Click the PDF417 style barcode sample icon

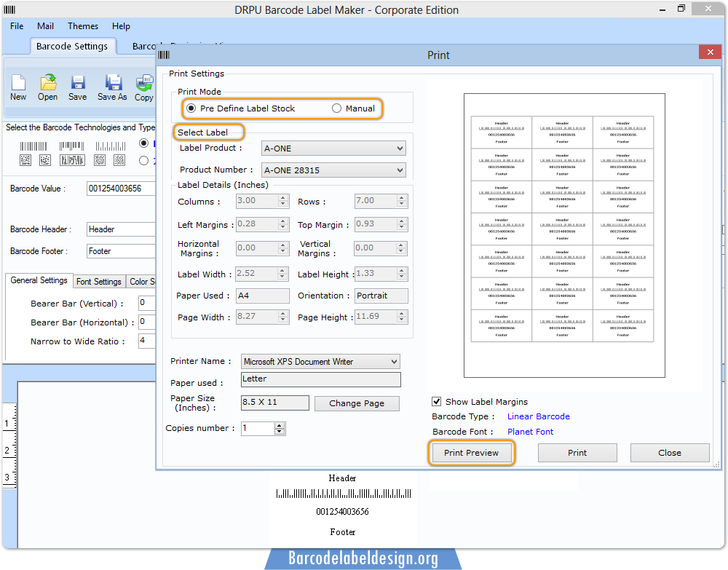tap(72, 161)
